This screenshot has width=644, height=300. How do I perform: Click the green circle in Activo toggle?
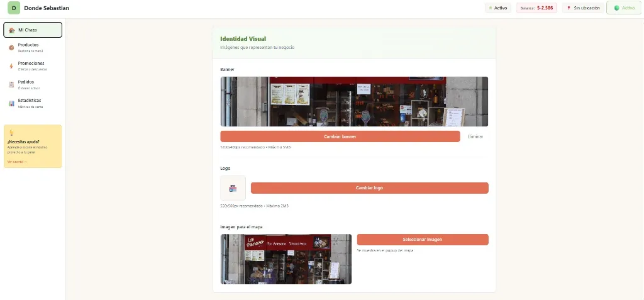click(616, 8)
